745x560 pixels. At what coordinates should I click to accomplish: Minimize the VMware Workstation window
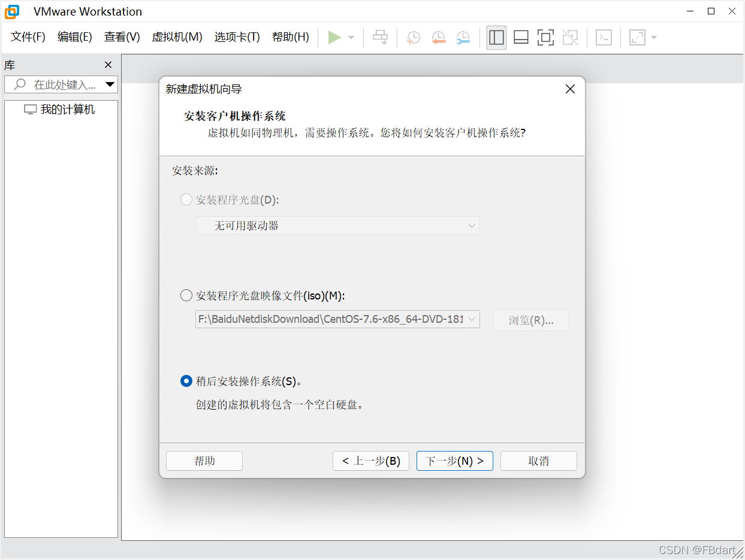(690, 11)
